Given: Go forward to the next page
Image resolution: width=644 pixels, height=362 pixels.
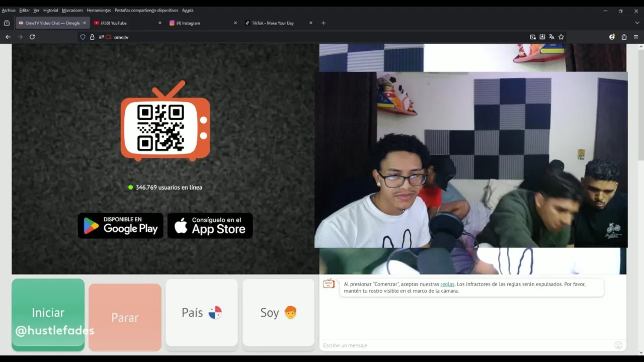Looking at the screenshot, I should [x=20, y=37].
